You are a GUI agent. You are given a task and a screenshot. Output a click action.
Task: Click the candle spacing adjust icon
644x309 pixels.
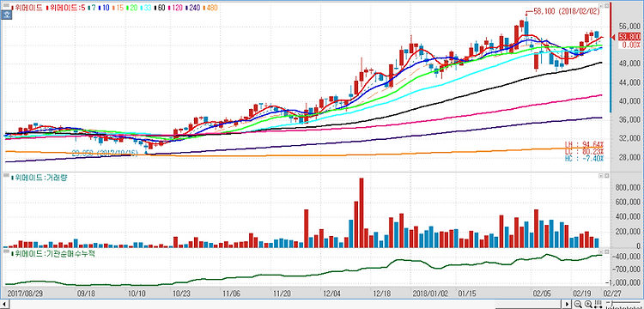click(598, 304)
